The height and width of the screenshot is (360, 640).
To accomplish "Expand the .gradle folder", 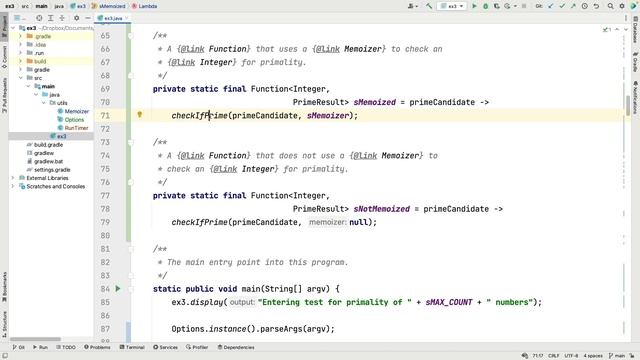I will point(20,36).
